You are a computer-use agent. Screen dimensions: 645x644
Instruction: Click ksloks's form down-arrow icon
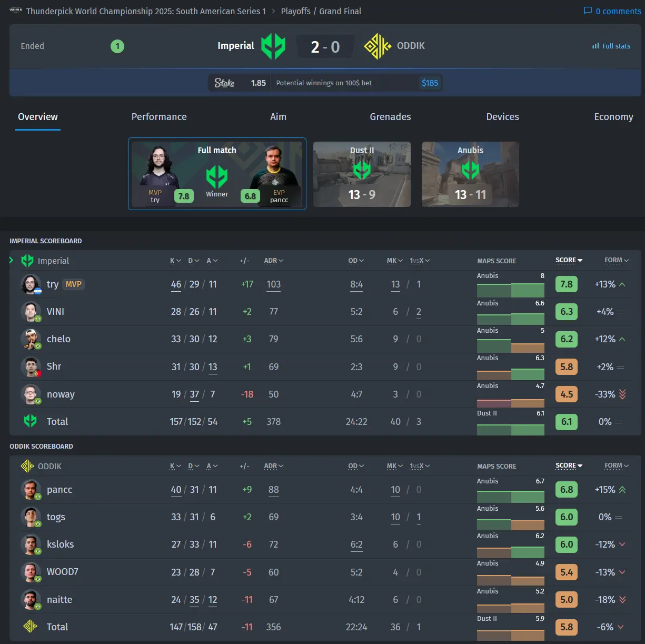[622, 544]
